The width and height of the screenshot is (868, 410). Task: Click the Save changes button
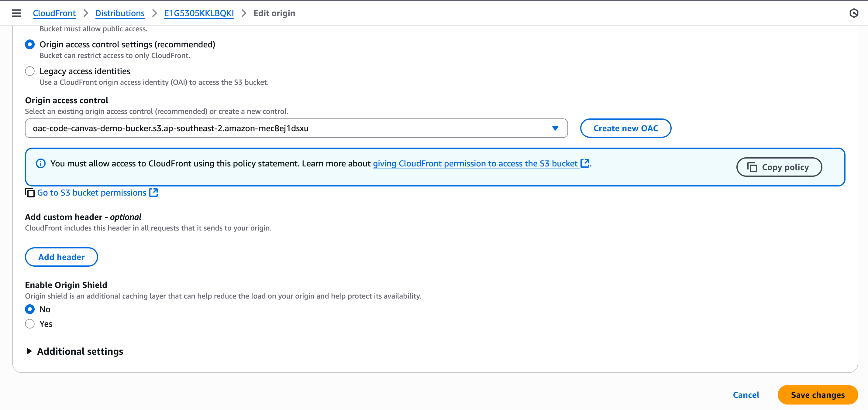pos(818,395)
